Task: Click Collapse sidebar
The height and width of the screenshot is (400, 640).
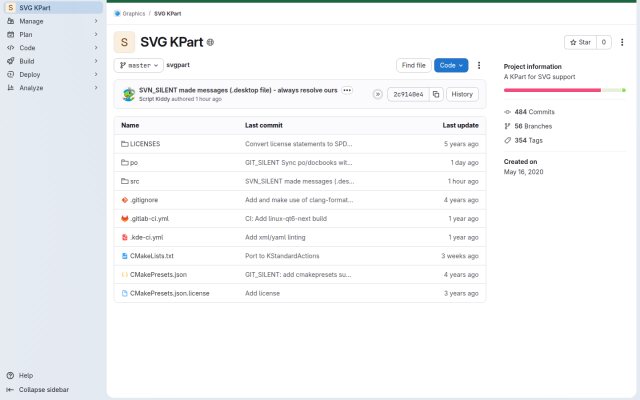Action: point(38,390)
